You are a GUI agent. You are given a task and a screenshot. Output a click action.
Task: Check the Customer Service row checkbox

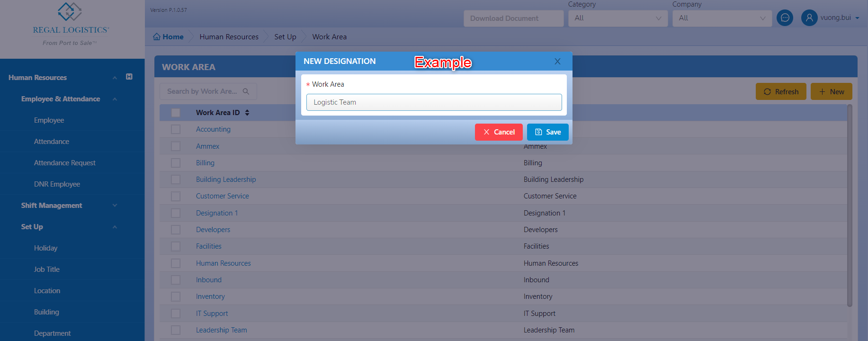click(x=176, y=196)
